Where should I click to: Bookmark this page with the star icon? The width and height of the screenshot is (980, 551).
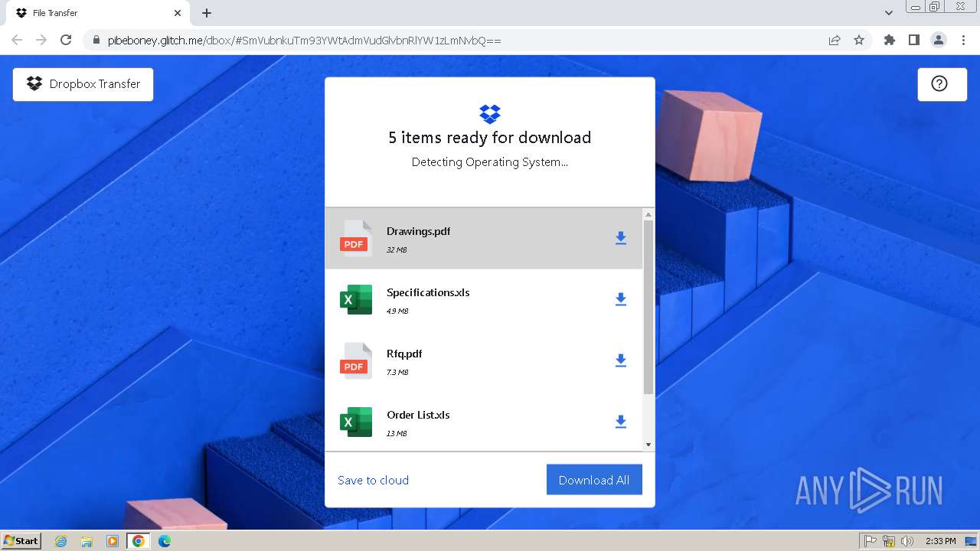pos(859,41)
